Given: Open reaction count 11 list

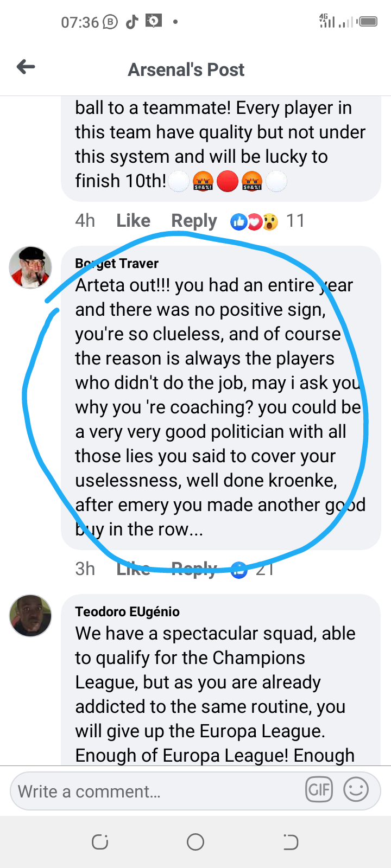Looking at the screenshot, I should (x=295, y=221).
